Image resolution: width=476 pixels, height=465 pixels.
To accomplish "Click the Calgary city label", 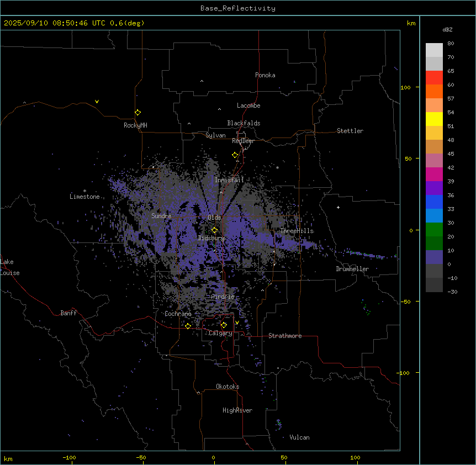I will (x=220, y=333).
